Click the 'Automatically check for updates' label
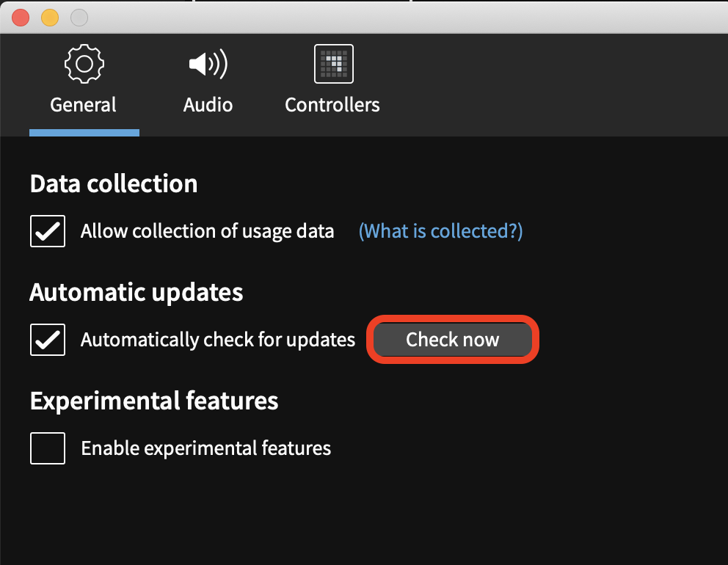The image size is (728, 565). [x=218, y=340]
